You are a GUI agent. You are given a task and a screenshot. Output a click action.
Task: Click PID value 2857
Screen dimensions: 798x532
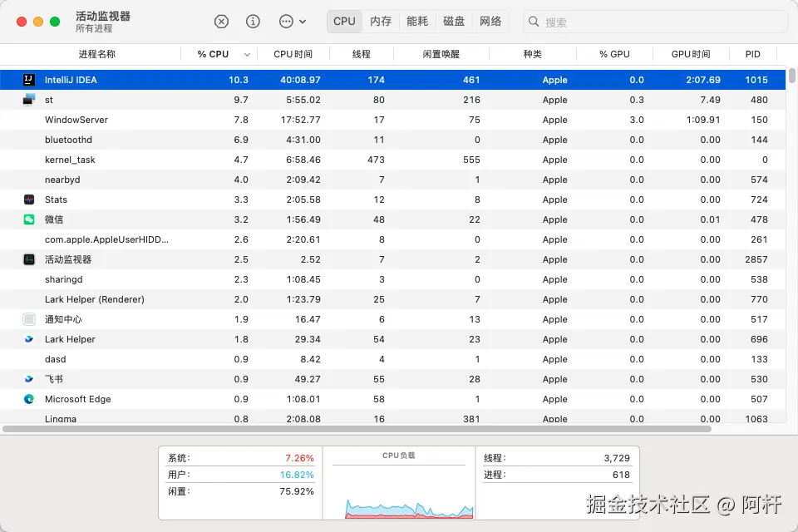click(756, 259)
